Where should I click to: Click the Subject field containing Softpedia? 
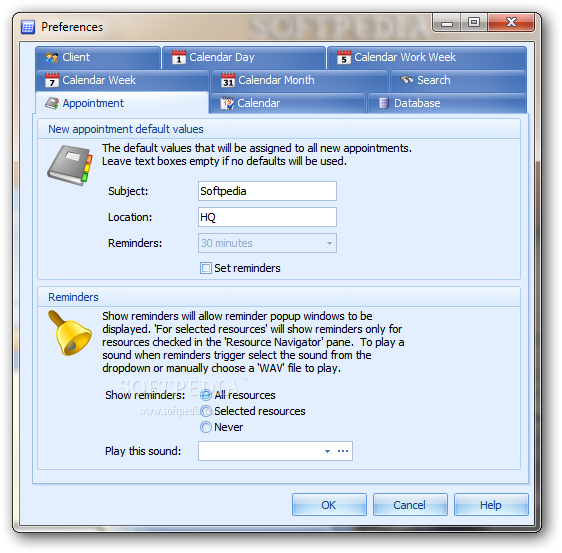[x=267, y=191]
